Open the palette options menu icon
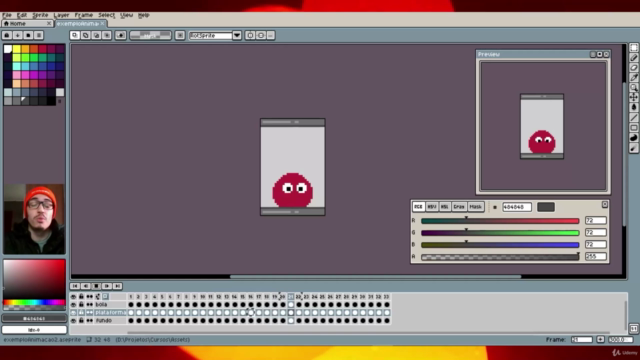Image resolution: width=640 pixels, height=360 pixels. (x=39, y=36)
